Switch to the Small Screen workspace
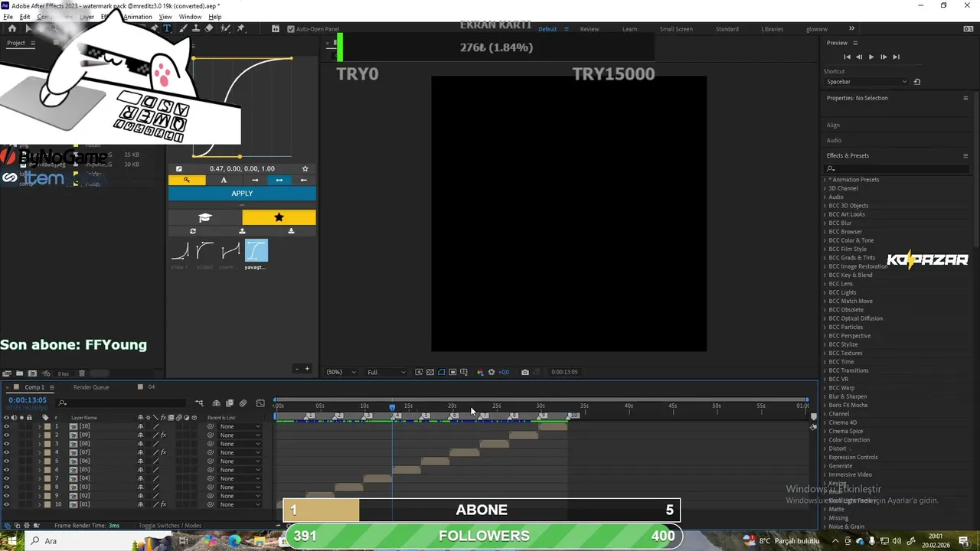Viewport: 980px width, 551px height. pos(676,29)
